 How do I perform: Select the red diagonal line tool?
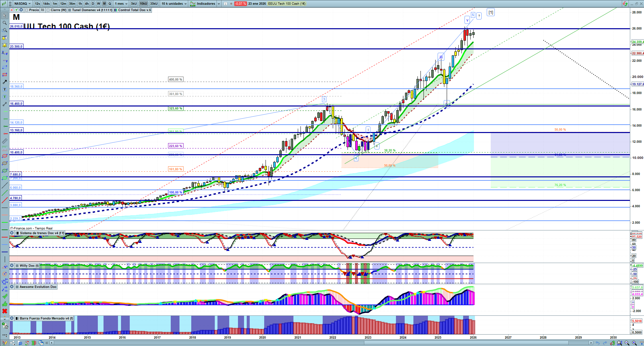5,200
